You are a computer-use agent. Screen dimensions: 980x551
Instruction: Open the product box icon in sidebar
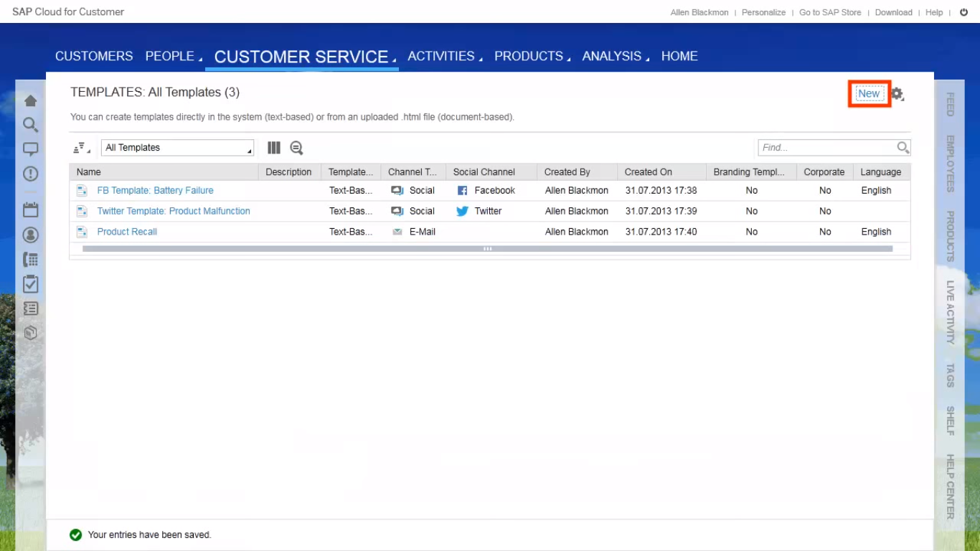pyautogui.click(x=31, y=333)
